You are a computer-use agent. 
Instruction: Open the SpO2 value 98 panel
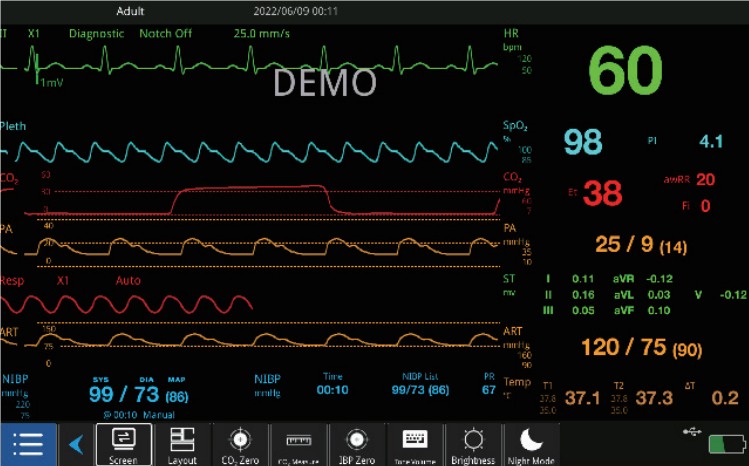[x=583, y=142]
